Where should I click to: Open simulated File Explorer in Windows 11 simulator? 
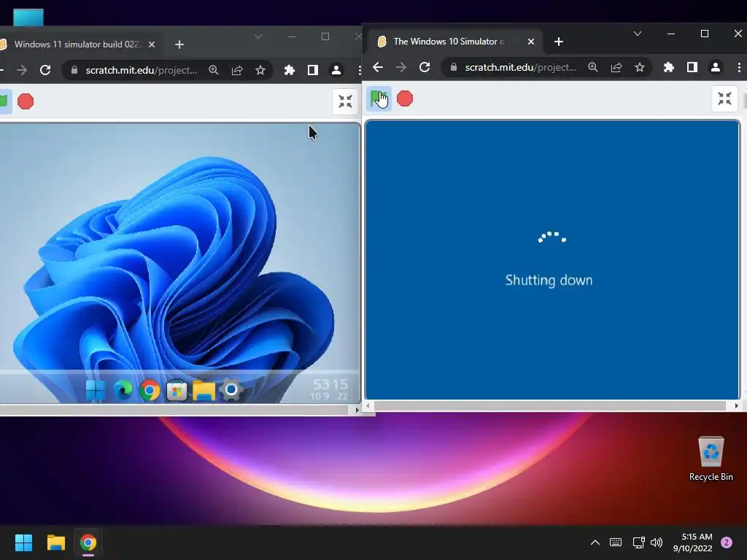pos(204,390)
